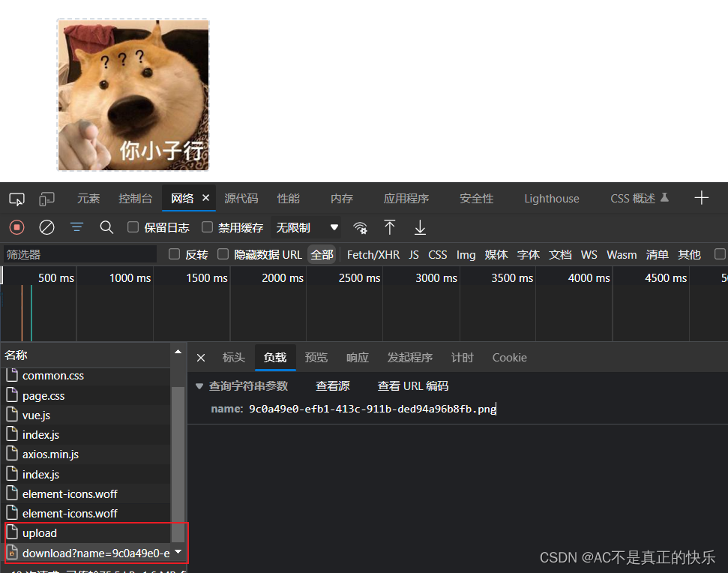728x573 pixels.
Task: Filter by 字体 requests
Action: pyautogui.click(x=528, y=255)
